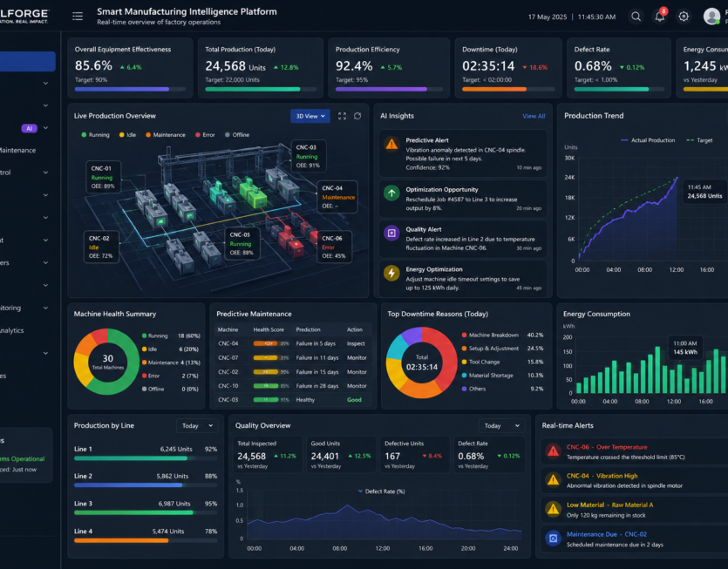Image resolution: width=728 pixels, height=569 pixels.
Task: Expand Live Production Overview to fullscreen
Action: pos(342,116)
